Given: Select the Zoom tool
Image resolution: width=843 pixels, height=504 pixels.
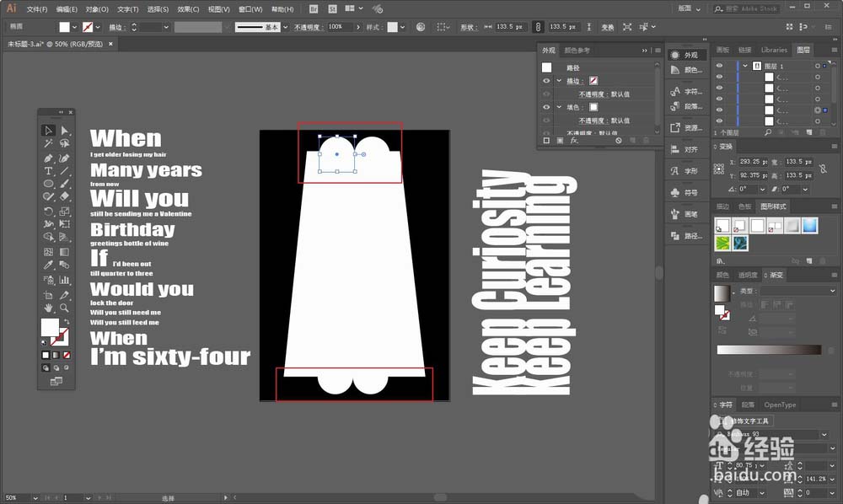Looking at the screenshot, I should coord(65,308).
